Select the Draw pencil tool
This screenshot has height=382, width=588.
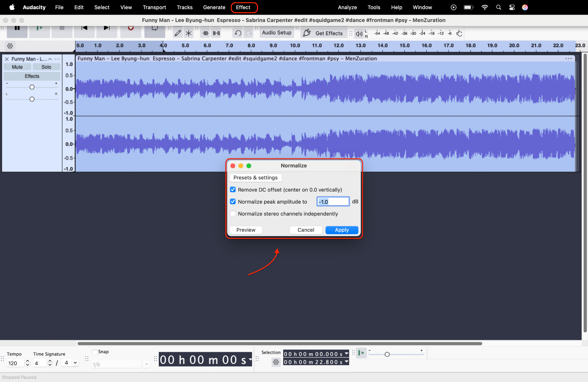click(178, 33)
